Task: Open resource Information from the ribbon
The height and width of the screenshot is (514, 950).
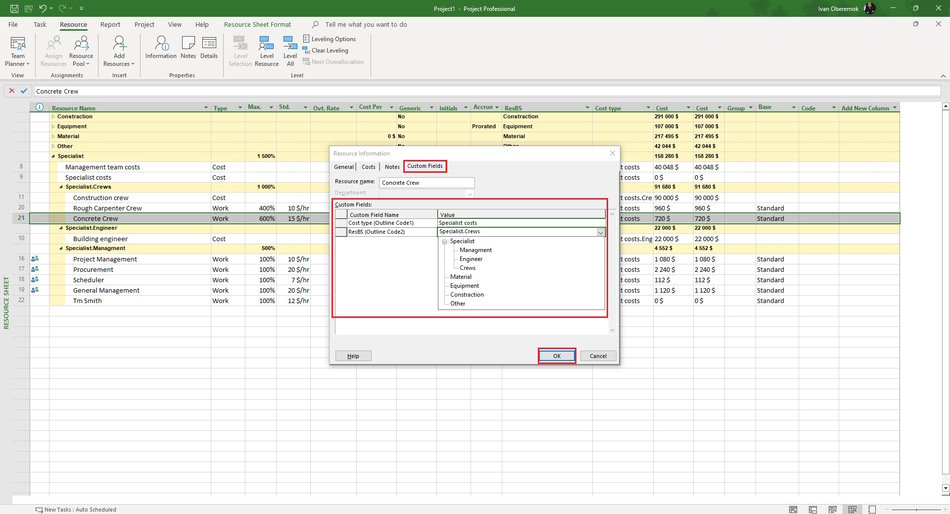Action: click(161, 47)
